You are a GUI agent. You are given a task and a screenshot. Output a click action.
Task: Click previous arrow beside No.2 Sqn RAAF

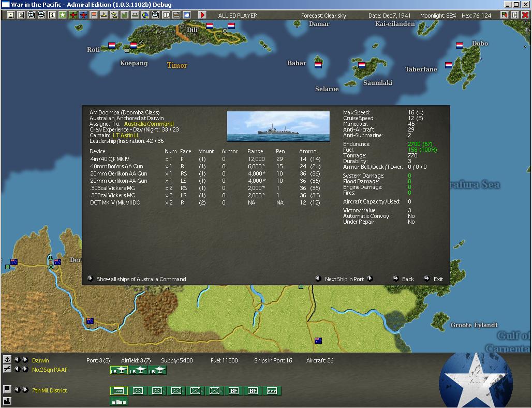tap(17, 369)
